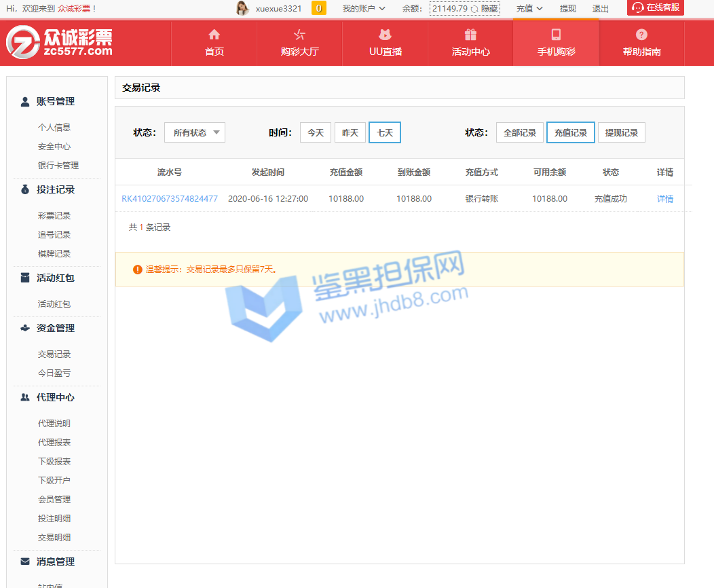
Task: Expand the 充值 dropdown in top bar
Action: (x=529, y=9)
